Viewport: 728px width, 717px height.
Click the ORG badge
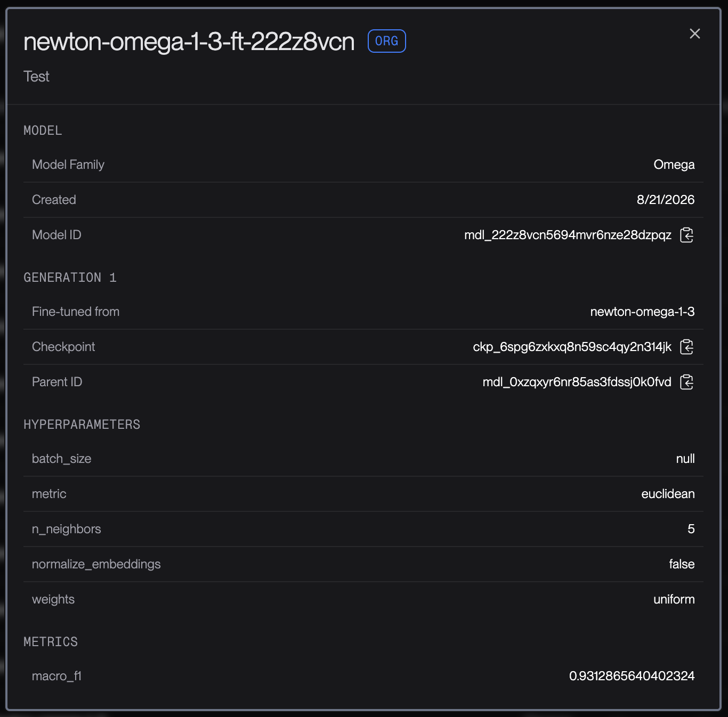point(387,41)
